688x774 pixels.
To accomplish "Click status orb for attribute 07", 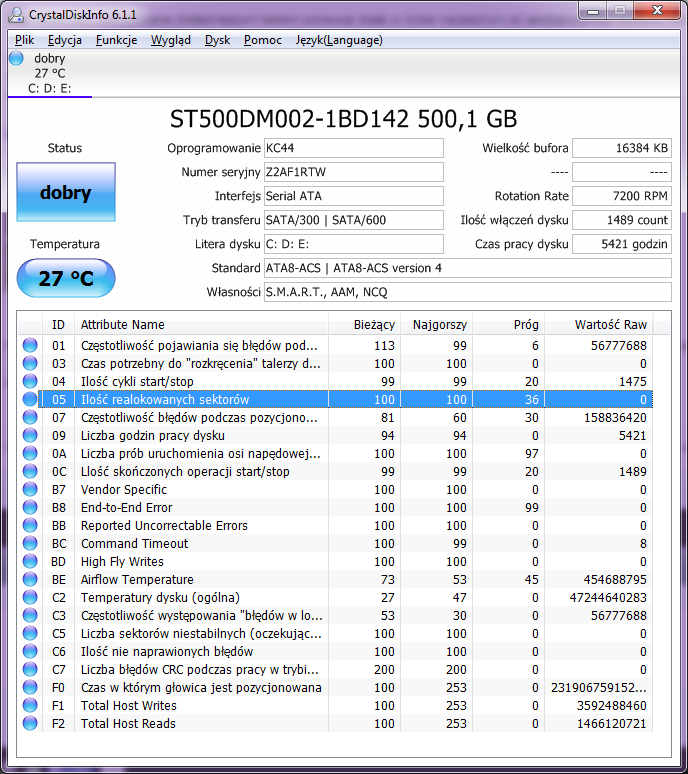I will pyautogui.click(x=30, y=417).
